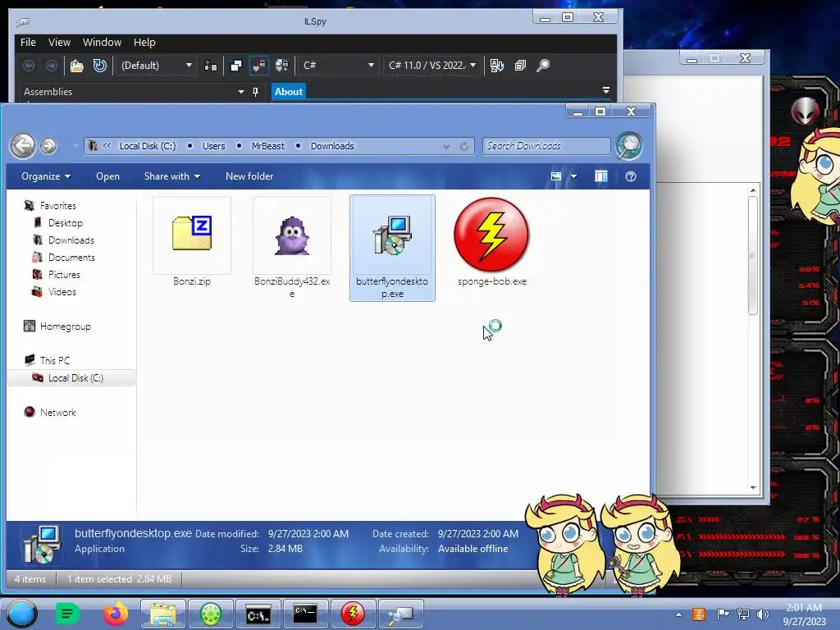Select the sponge-bob.exe file
This screenshot has width=840, height=630.
(492, 242)
